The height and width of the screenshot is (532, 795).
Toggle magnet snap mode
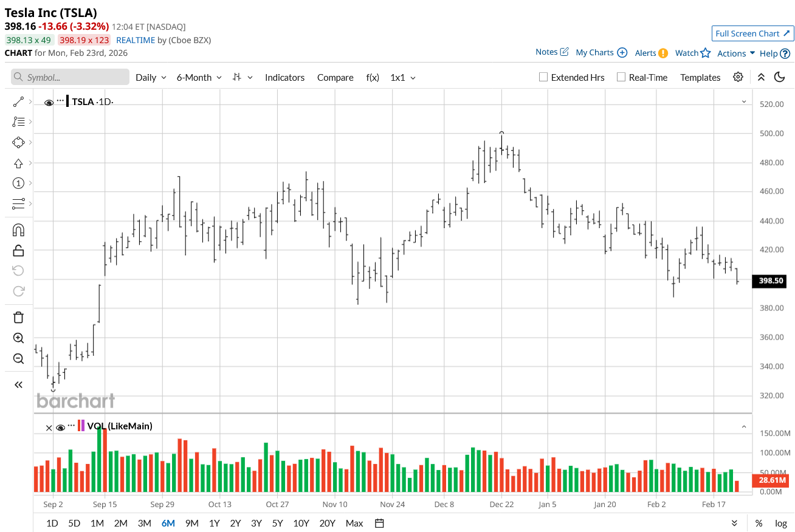pos(18,230)
